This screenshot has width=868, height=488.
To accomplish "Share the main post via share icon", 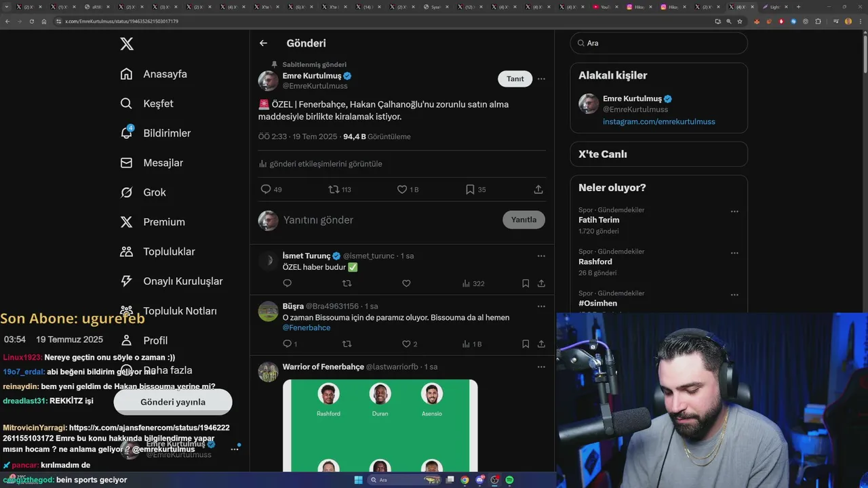I will pyautogui.click(x=538, y=190).
